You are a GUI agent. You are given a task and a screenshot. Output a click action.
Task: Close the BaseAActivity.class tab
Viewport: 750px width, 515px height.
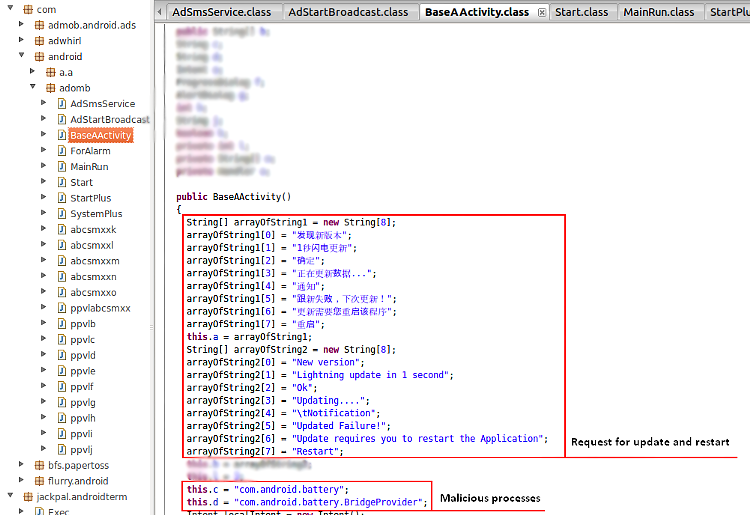click(540, 13)
